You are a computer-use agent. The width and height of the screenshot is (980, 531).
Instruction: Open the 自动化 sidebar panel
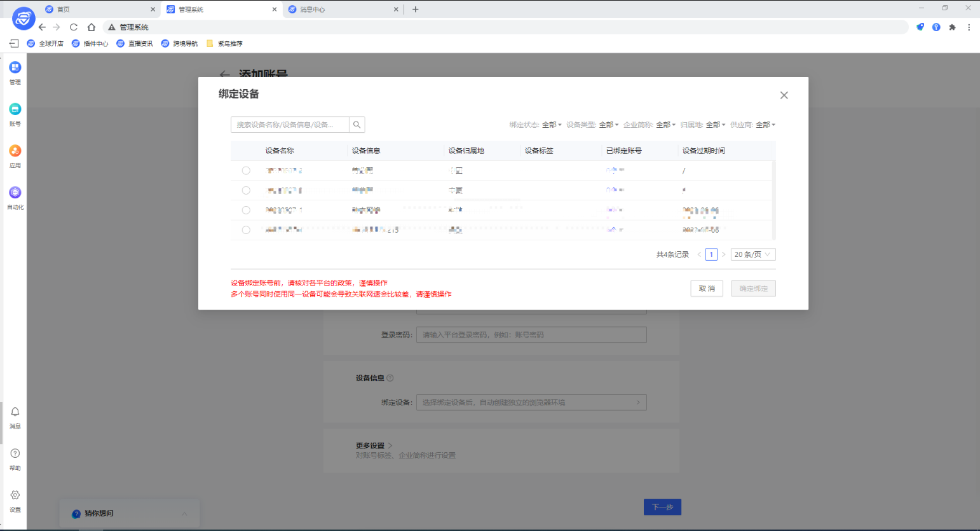(x=15, y=196)
